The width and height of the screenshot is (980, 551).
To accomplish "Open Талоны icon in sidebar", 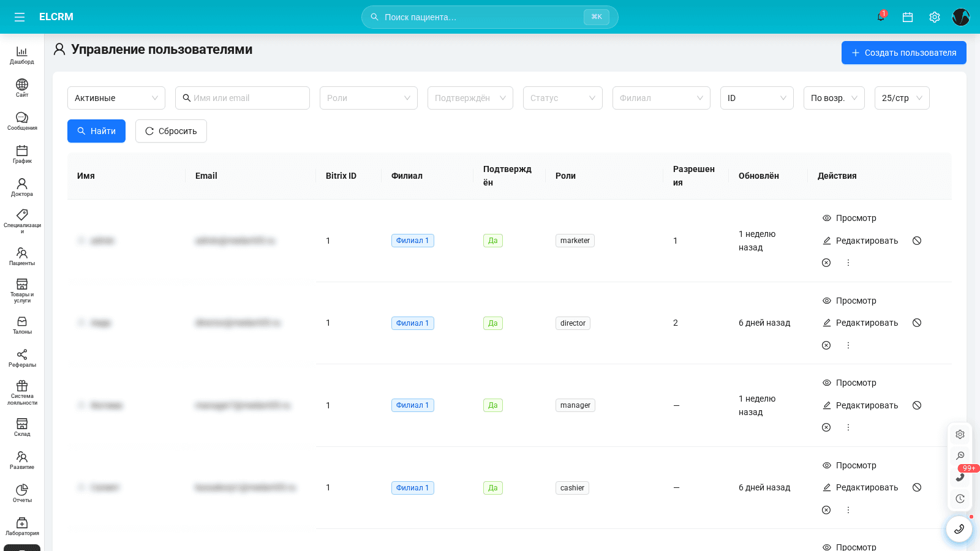I will [22, 321].
